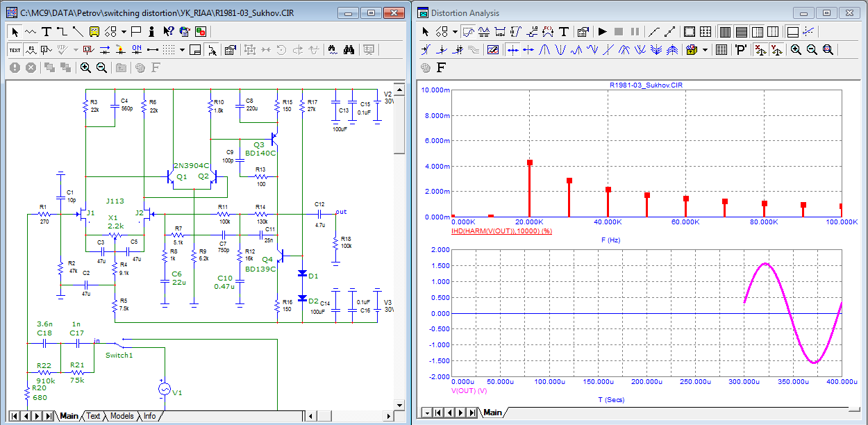Toggle the grid text TEXT display button
Screen dimensions: 868x425
click(x=15, y=49)
